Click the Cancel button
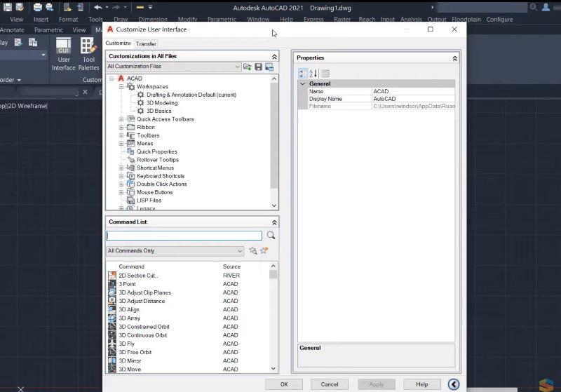Viewport: 561px width, 392px height. pyautogui.click(x=330, y=384)
